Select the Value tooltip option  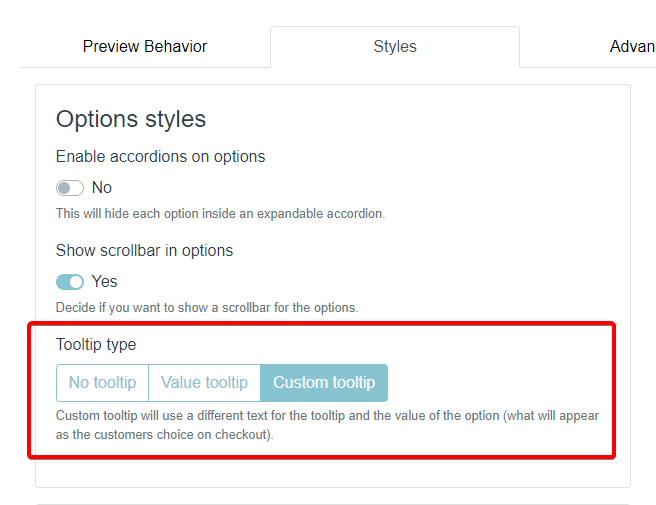(x=204, y=383)
